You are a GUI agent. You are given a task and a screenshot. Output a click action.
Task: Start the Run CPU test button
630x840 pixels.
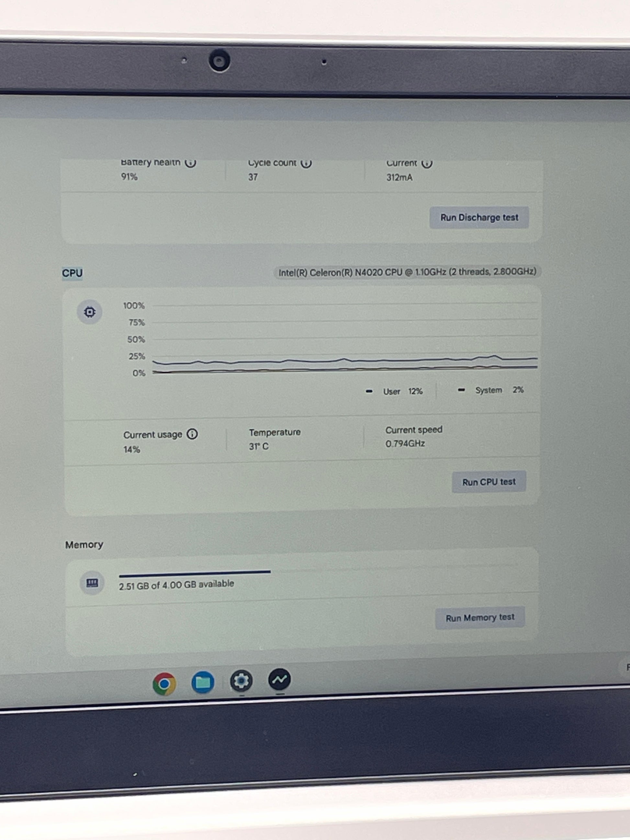click(x=489, y=482)
